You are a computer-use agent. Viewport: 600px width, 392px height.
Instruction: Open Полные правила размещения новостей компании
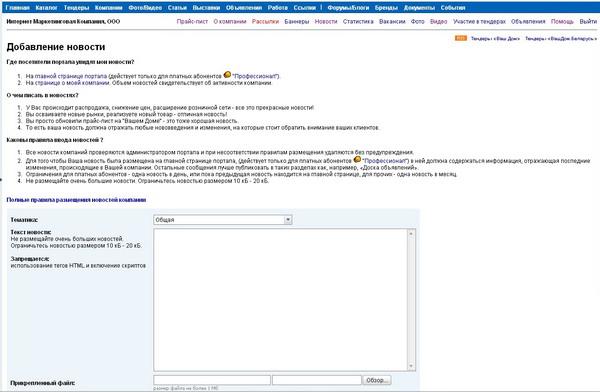tap(76, 200)
